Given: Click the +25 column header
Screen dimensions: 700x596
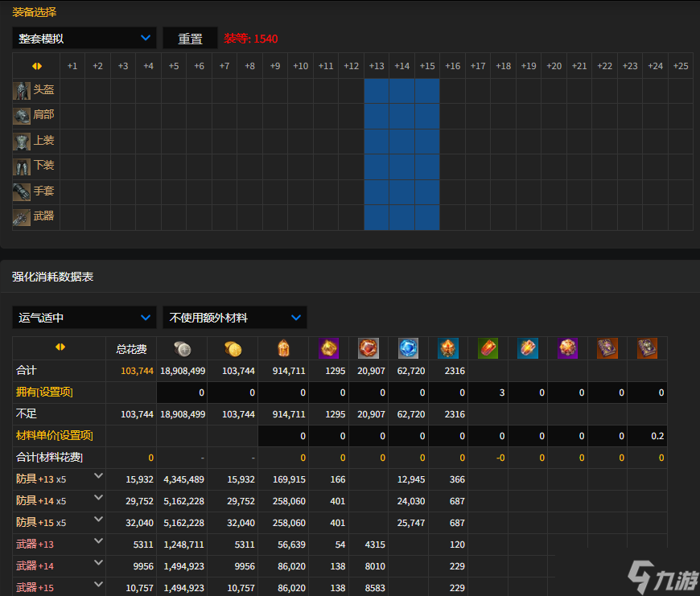Looking at the screenshot, I should pyautogui.click(x=681, y=66).
